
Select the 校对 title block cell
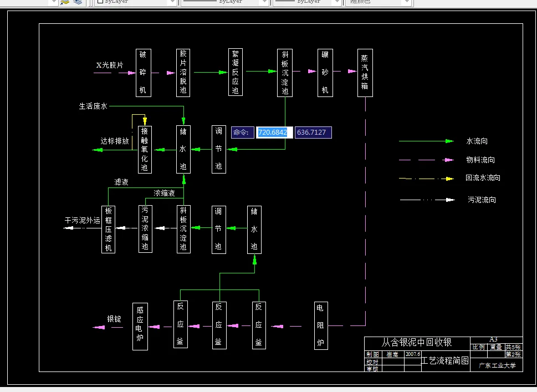coord(372,362)
